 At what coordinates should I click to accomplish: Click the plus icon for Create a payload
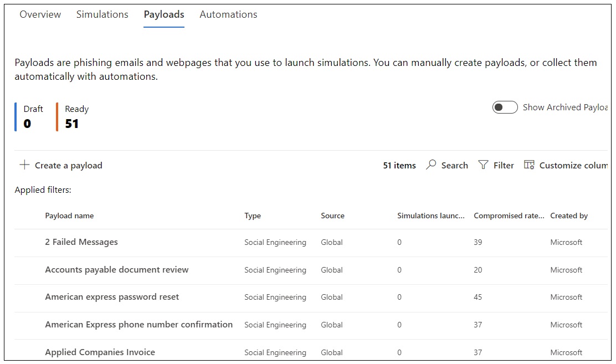(x=24, y=165)
